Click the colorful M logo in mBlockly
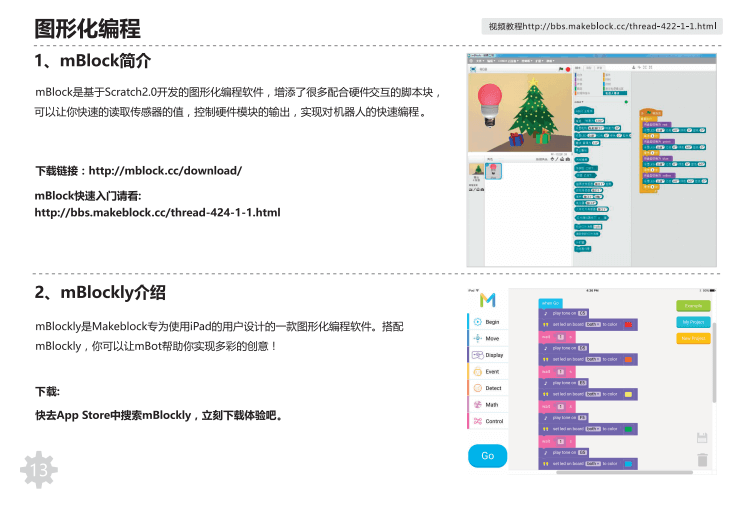 coord(488,300)
